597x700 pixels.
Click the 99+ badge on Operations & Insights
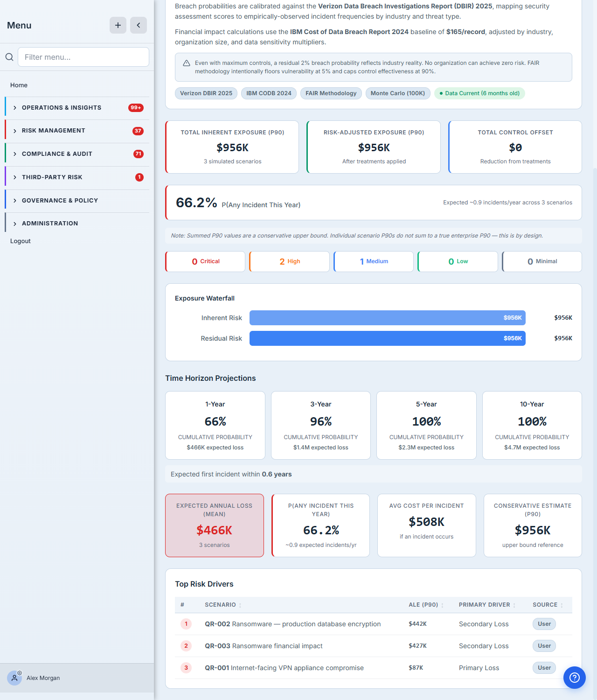point(136,108)
